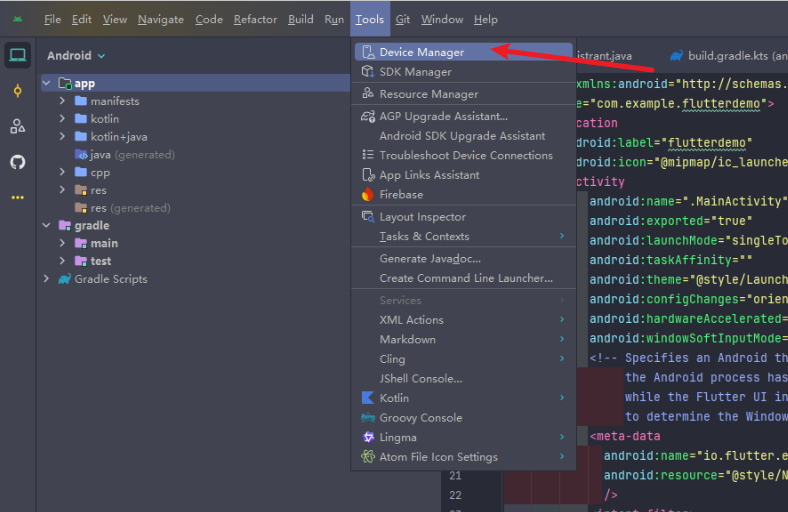
Task: Select Device Manager from Tools menu
Action: pyautogui.click(x=421, y=52)
